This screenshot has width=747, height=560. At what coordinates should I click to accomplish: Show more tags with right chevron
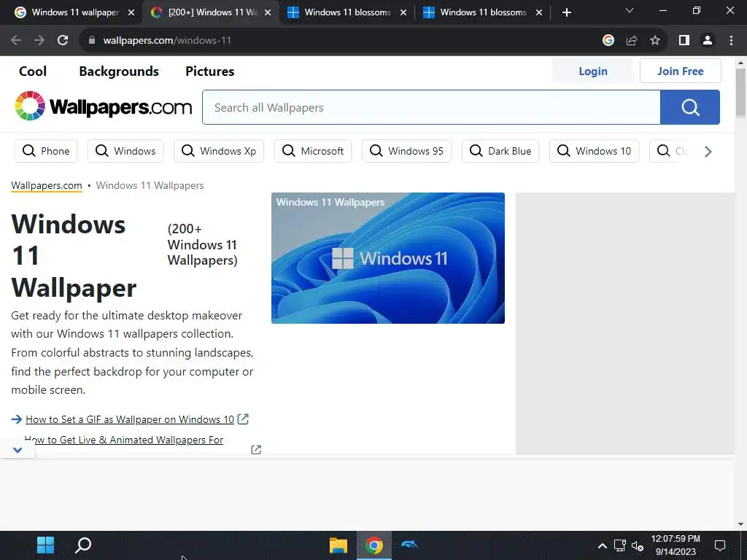708,152
